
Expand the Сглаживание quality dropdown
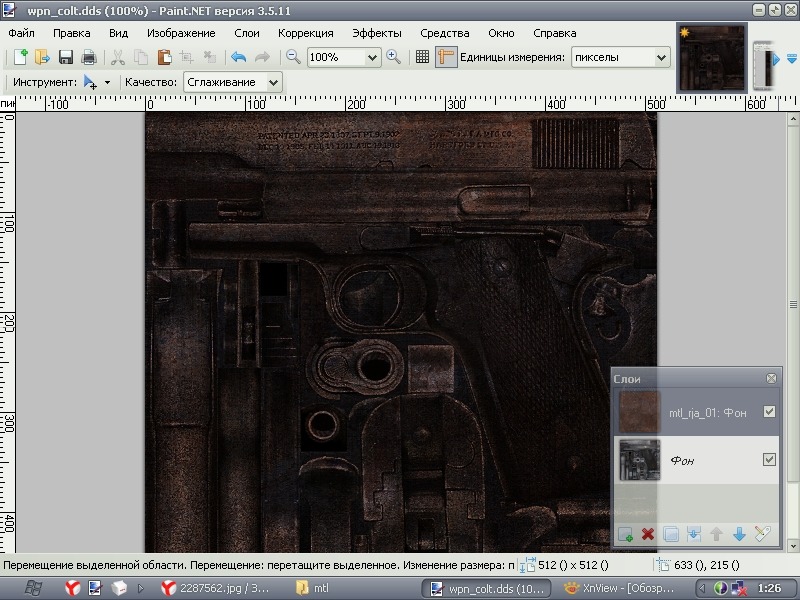tap(273, 82)
